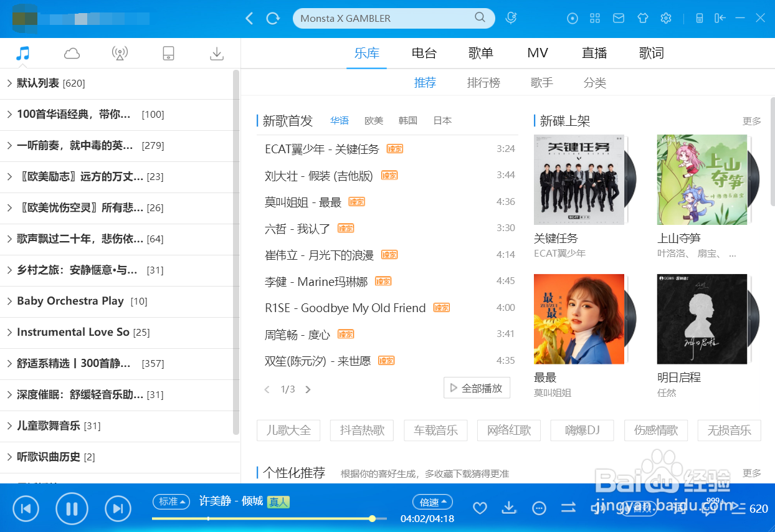
Task: Go to the next page of new songs
Action: (308, 389)
